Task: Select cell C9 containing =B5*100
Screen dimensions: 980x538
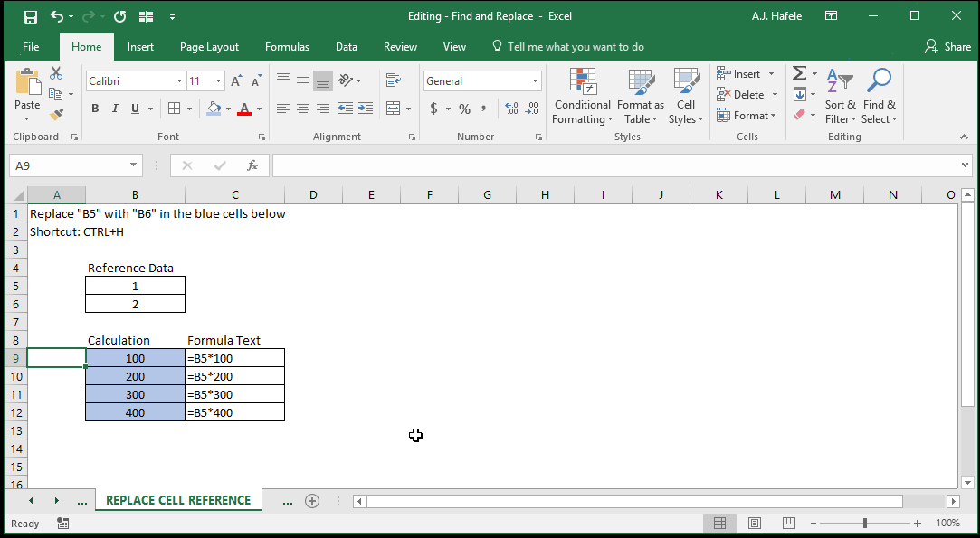Action: [235, 358]
